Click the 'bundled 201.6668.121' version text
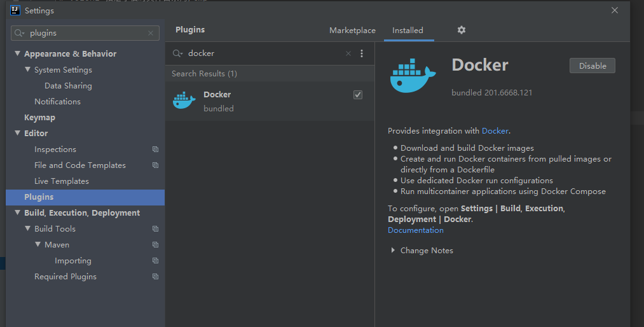 [491, 93]
